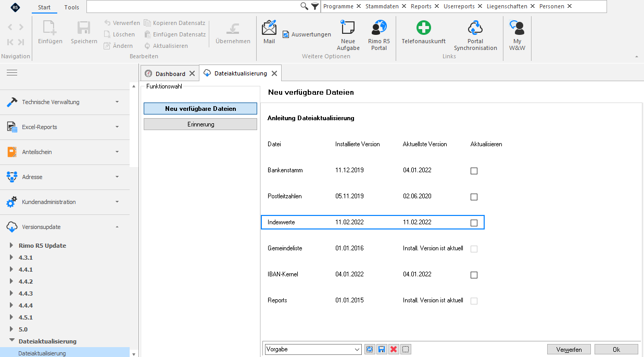
Task: Switch to the Dashboard tab
Action: coord(170,74)
